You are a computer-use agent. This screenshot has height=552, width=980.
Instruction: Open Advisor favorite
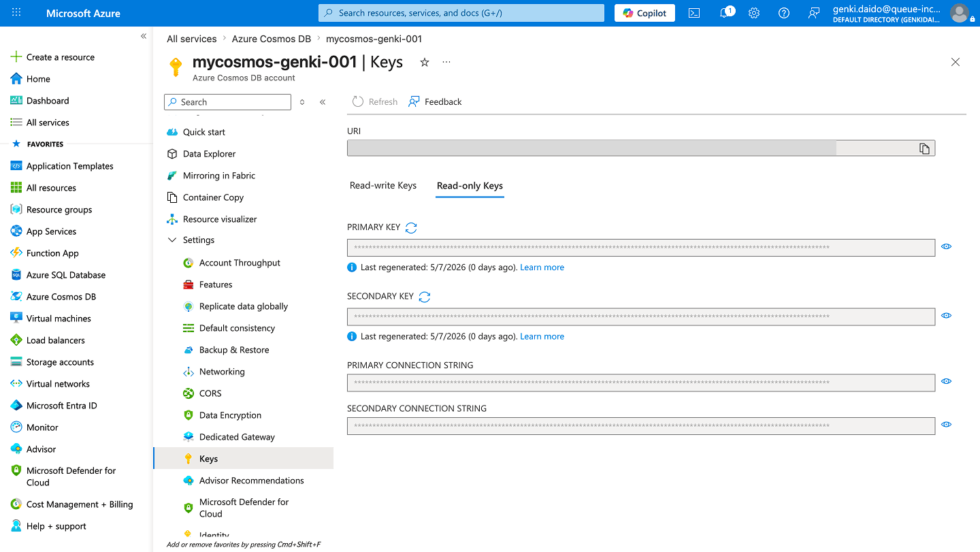pos(33,449)
